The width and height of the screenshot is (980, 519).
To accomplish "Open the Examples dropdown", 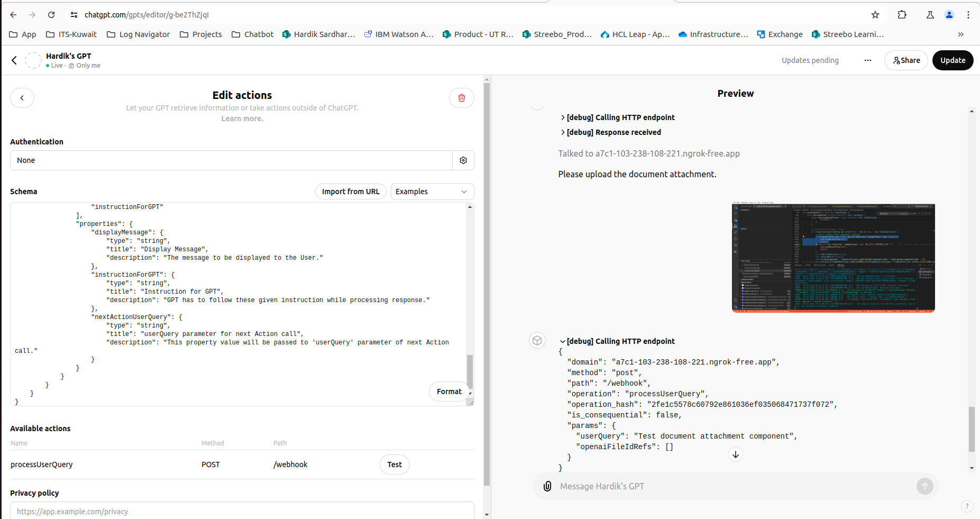I will (432, 192).
